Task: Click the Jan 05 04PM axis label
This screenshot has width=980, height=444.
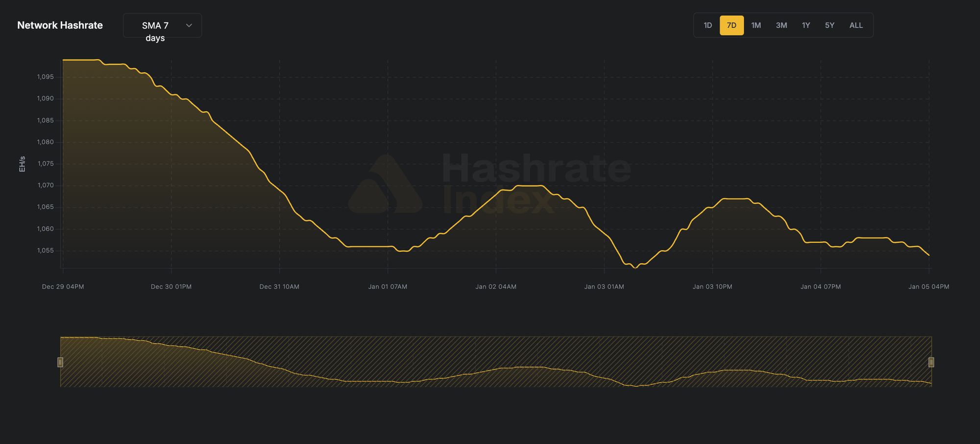Action: pos(929,286)
